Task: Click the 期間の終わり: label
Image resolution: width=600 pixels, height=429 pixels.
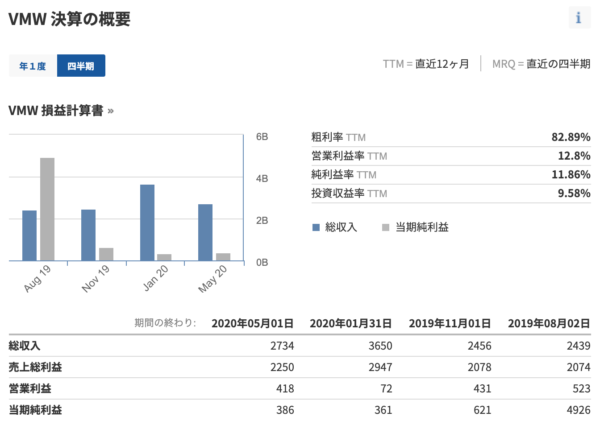Action: click(165, 323)
